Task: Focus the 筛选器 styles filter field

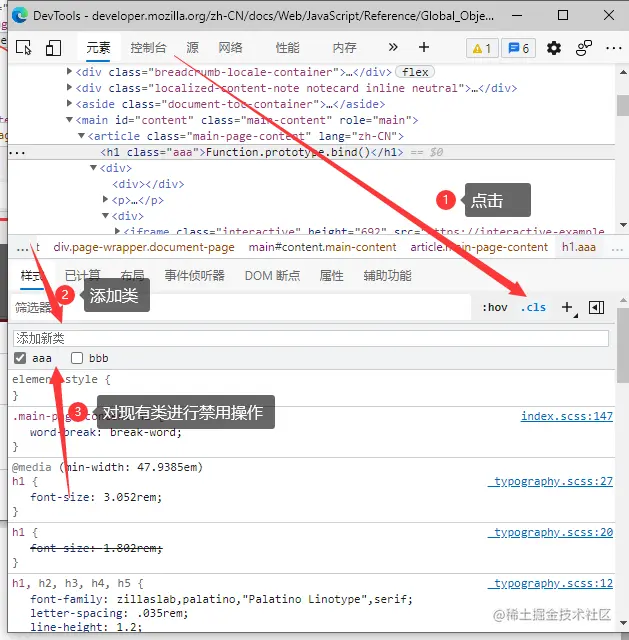Action: point(241,307)
